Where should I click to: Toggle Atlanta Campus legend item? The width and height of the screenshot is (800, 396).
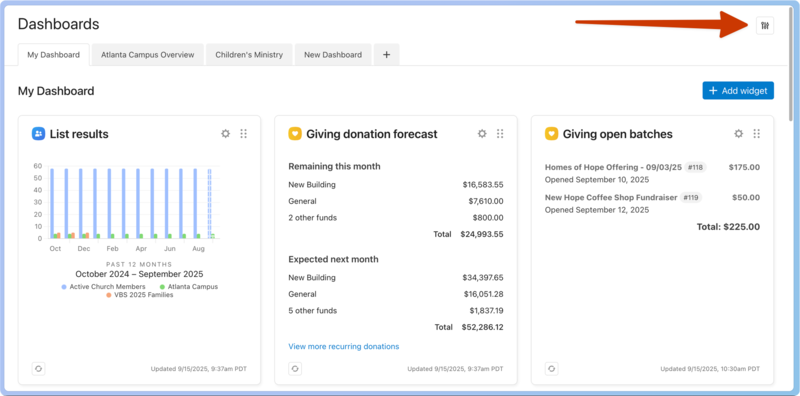189,287
